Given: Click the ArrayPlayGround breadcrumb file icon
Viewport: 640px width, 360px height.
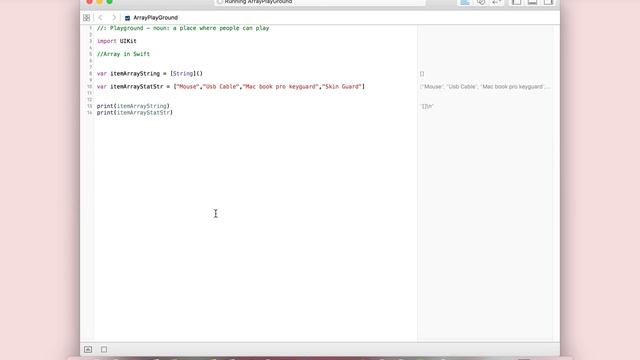Looking at the screenshot, I should tap(127, 18).
